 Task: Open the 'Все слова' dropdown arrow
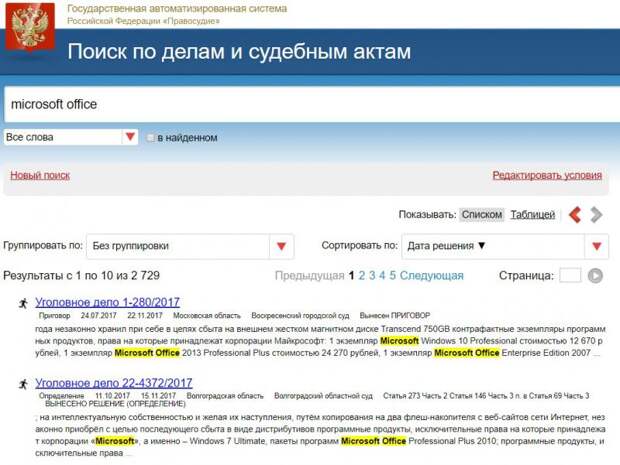(x=130, y=137)
